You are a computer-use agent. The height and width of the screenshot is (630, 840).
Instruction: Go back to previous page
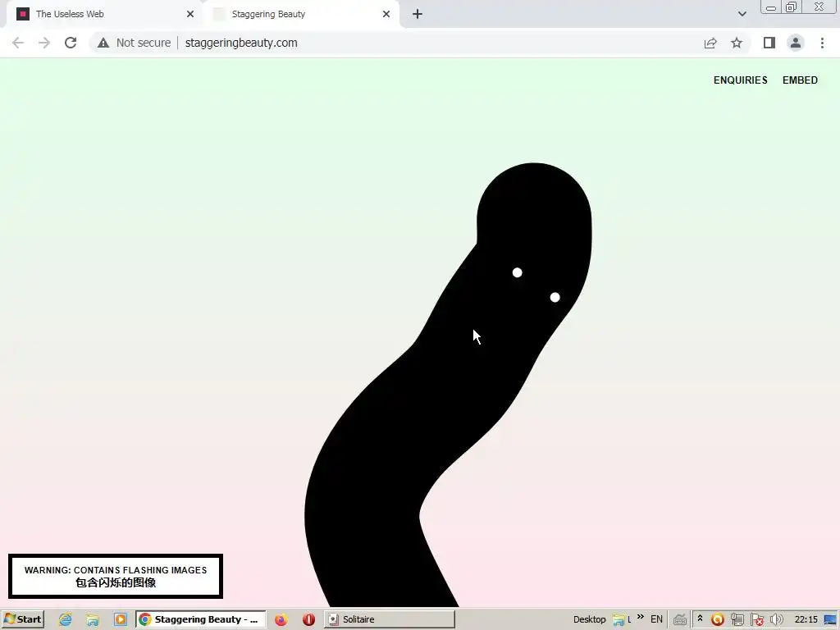18,43
